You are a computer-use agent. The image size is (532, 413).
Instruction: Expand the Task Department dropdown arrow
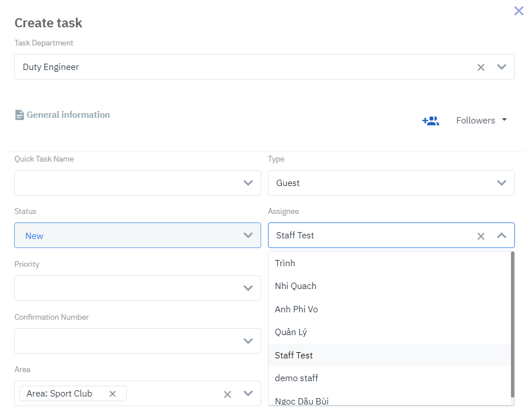point(501,67)
